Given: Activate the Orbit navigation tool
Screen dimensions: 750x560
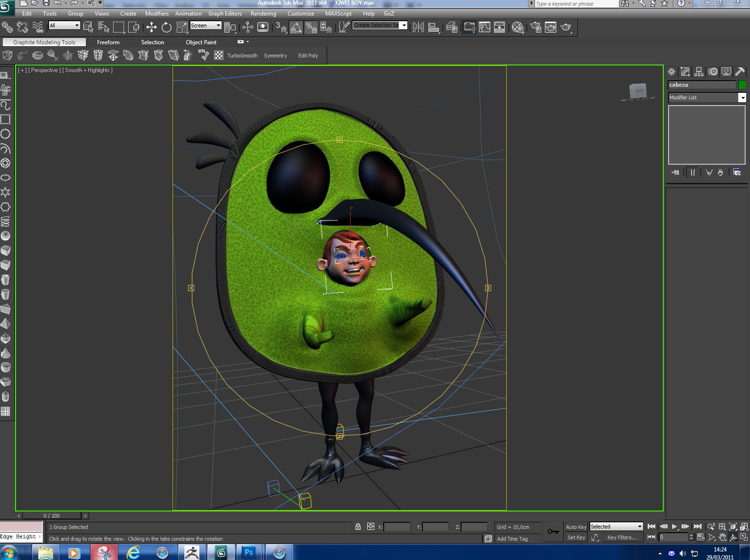Looking at the screenshot, I should 734,537.
